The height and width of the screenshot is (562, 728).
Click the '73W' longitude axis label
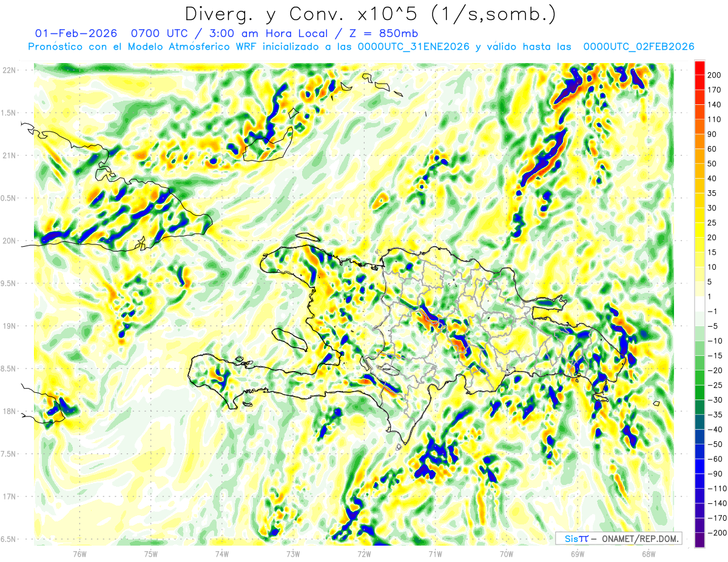tap(293, 554)
